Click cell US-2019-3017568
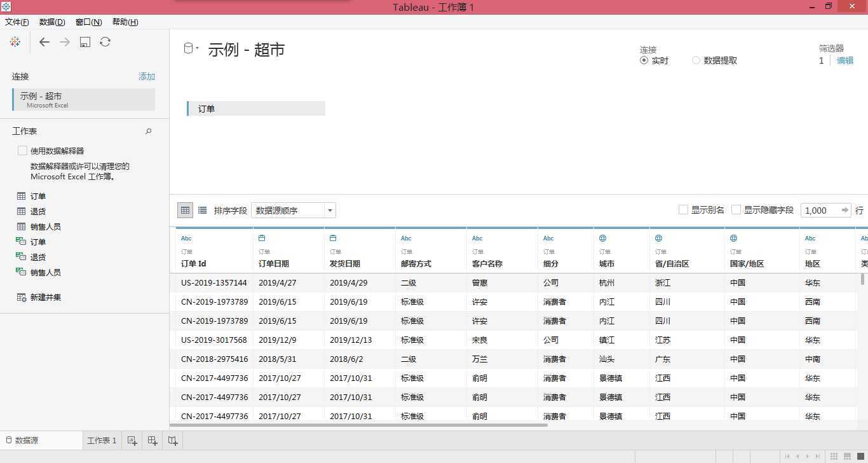868x463 pixels. (214, 340)
